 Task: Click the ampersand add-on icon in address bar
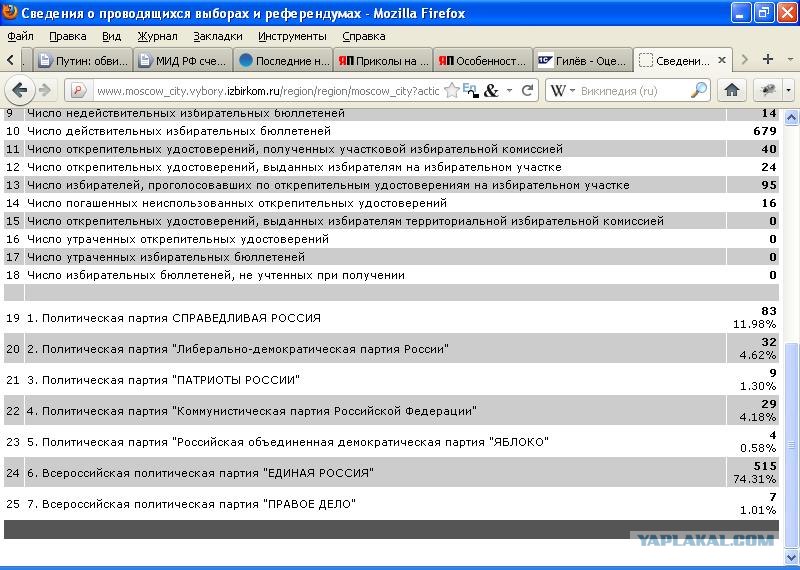point(491,91)
